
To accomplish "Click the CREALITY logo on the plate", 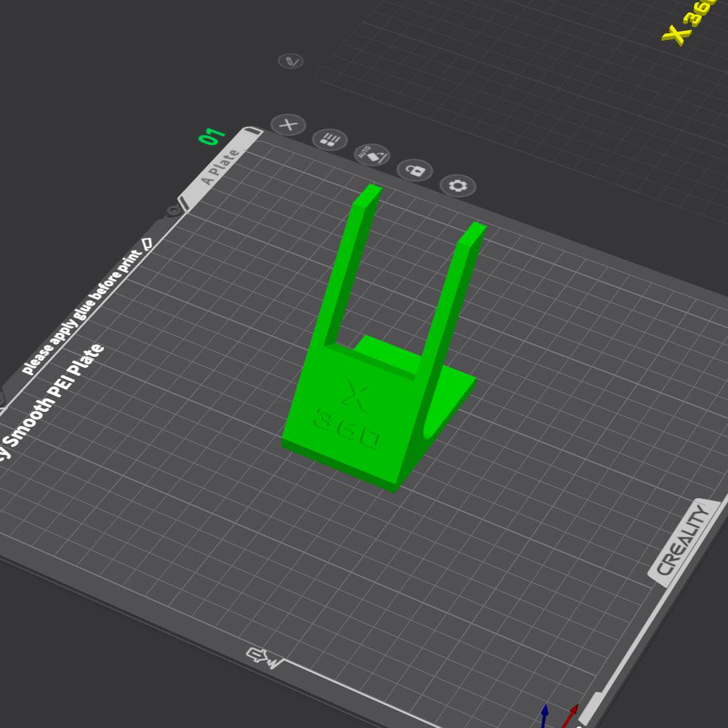I will click(x=683, y=541).
